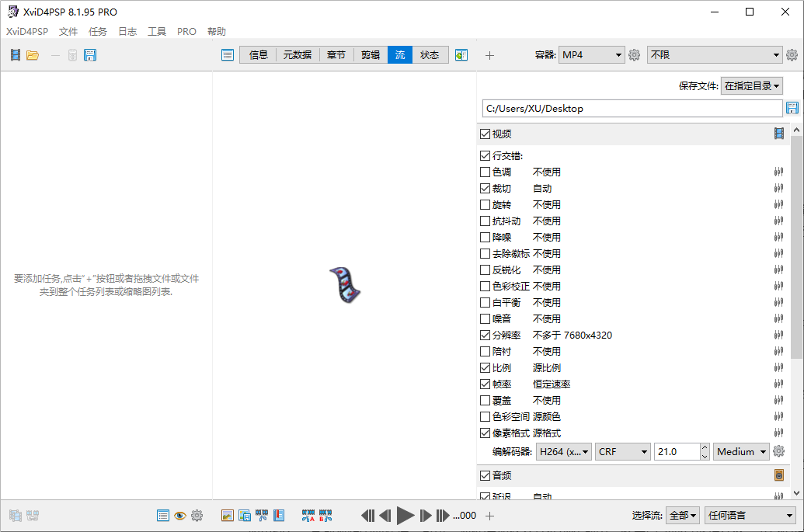The image size is (804, 532).
Task: Click the trim point A scissors icon
Action: (309, 515)
